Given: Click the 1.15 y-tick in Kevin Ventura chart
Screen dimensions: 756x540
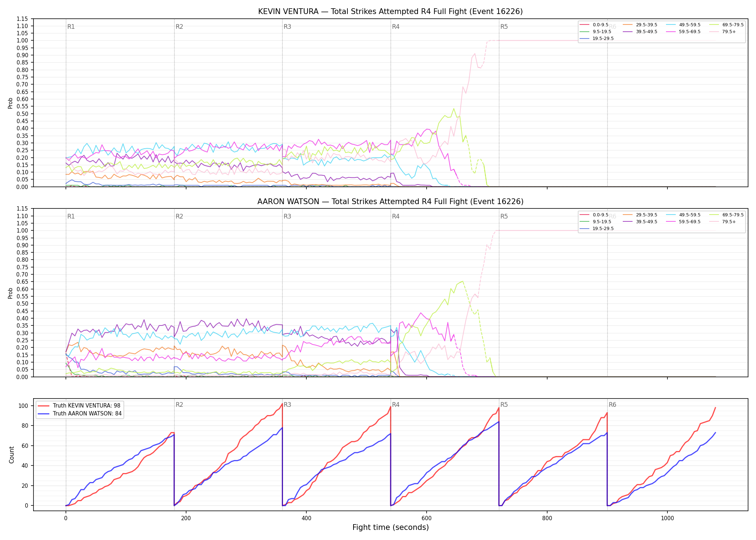Looking at the screenshot, I should pos(22,19).
